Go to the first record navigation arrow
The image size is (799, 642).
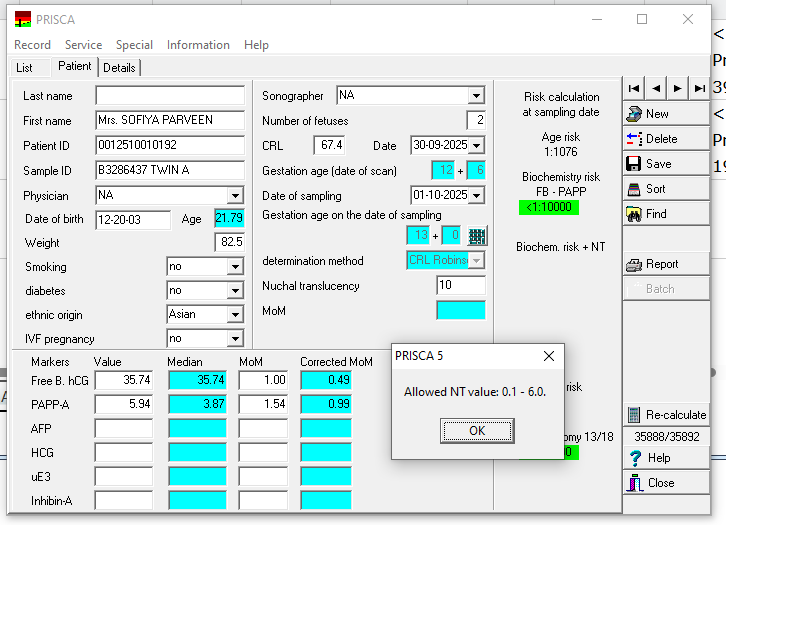(x=633, y=88)
